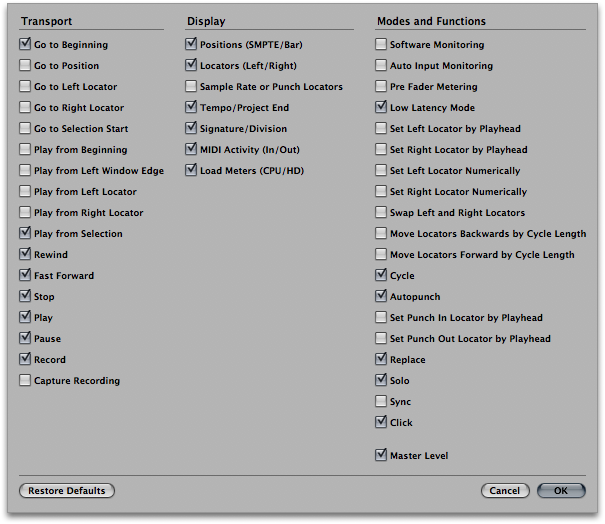The image size is (605, 524).
Task: Enable the Sync checkbox
Action: pos(381,401)
